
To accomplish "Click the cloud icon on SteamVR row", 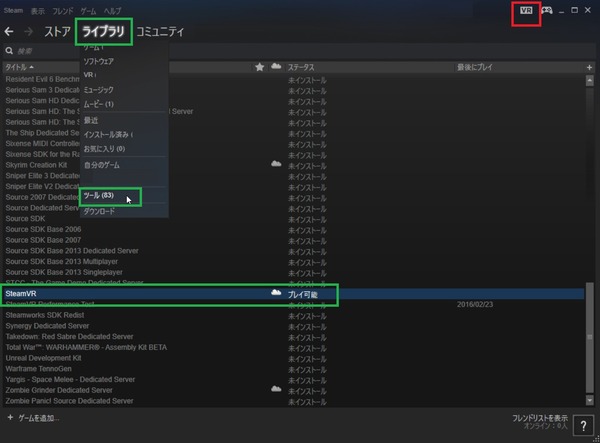I will pos(276,293).
